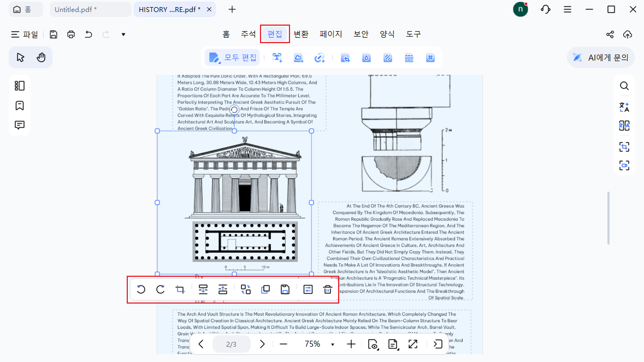
Task: Copy the selected image
Action: [265, 289]
